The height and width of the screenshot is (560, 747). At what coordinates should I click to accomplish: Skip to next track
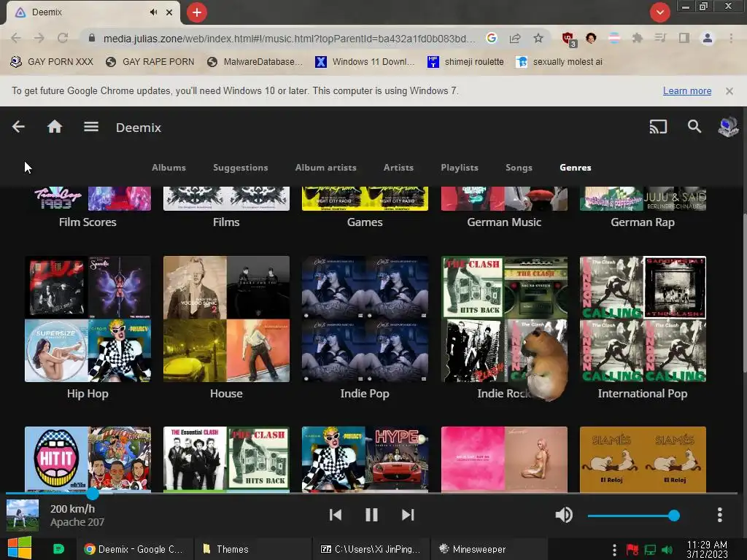[x=408, y=515]
